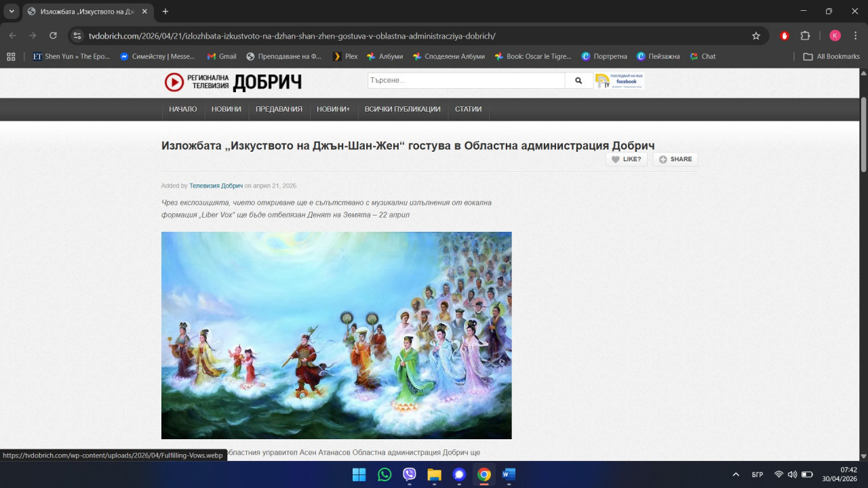The image size is (868, 488).
Task: Open File Explorer from the taskbar
Action: pos(434,474)
